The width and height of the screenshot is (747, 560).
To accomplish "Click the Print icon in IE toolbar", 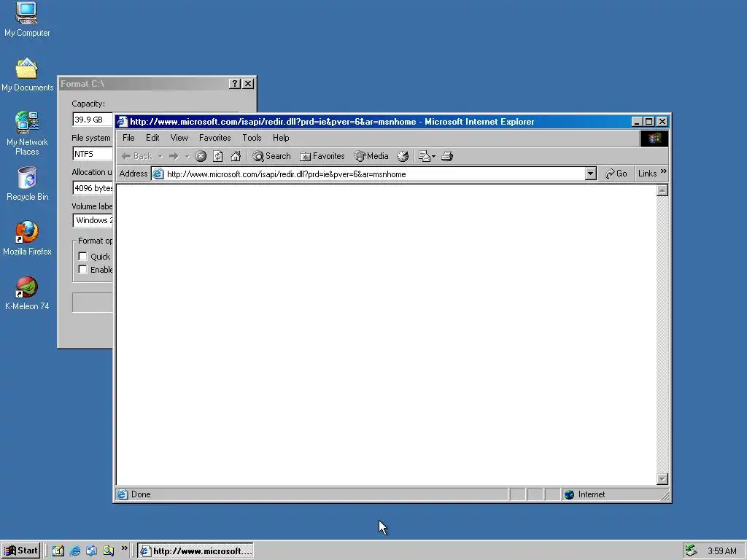I will (x=447, y=156).
